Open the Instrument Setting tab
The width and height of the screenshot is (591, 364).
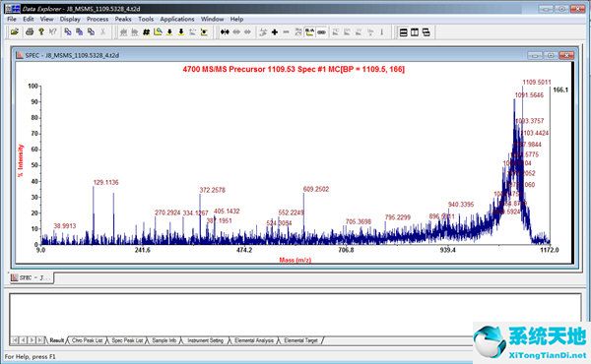tap(206, 340)
